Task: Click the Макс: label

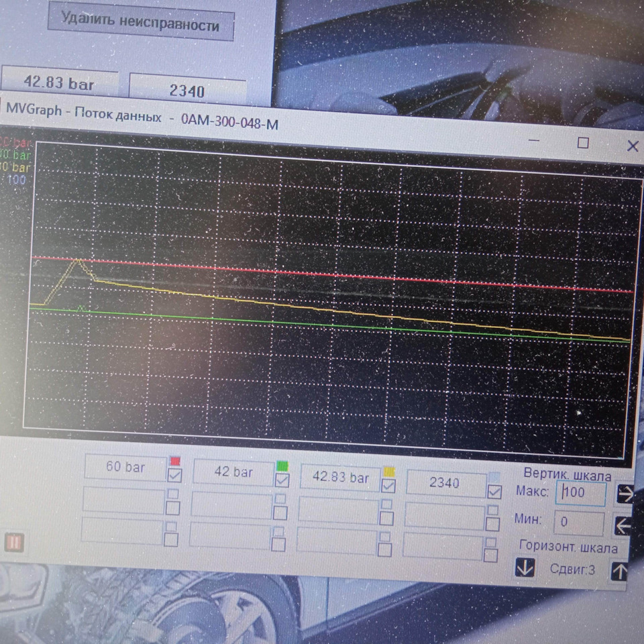Action: tap(532, 491)
